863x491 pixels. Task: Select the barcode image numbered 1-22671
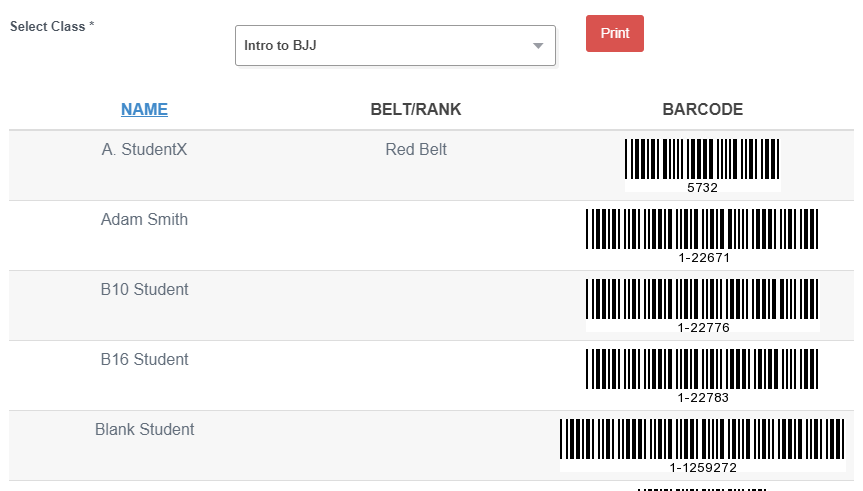(702, 236)
